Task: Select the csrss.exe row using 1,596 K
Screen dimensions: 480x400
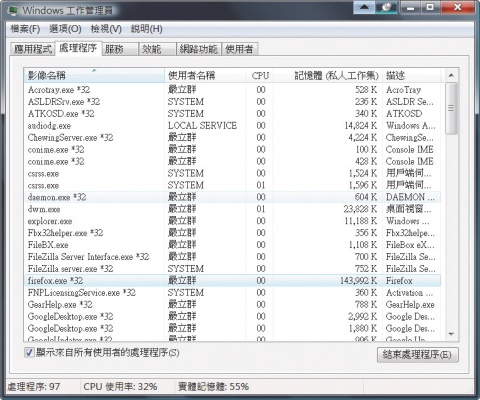Action: coord(233,185)
